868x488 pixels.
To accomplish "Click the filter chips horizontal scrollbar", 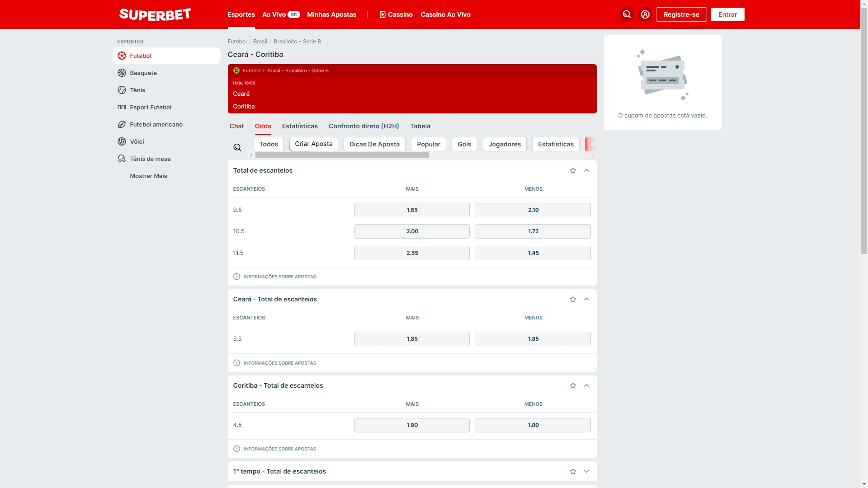I will coord(342,155).
